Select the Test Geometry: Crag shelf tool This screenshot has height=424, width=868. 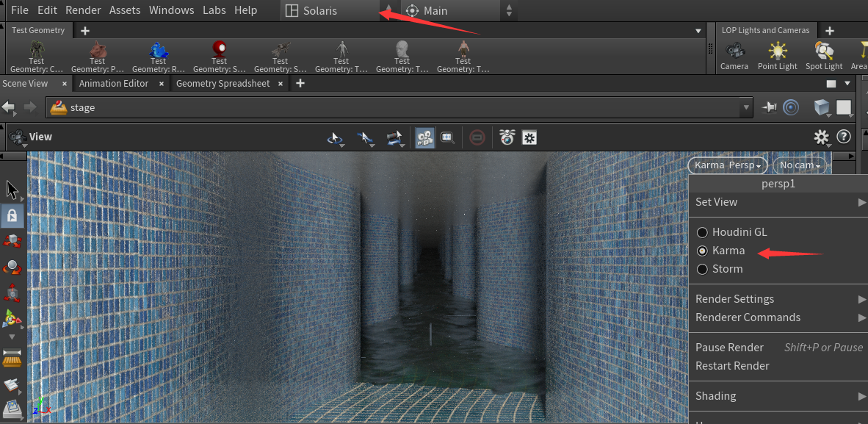tap(35, 55)
